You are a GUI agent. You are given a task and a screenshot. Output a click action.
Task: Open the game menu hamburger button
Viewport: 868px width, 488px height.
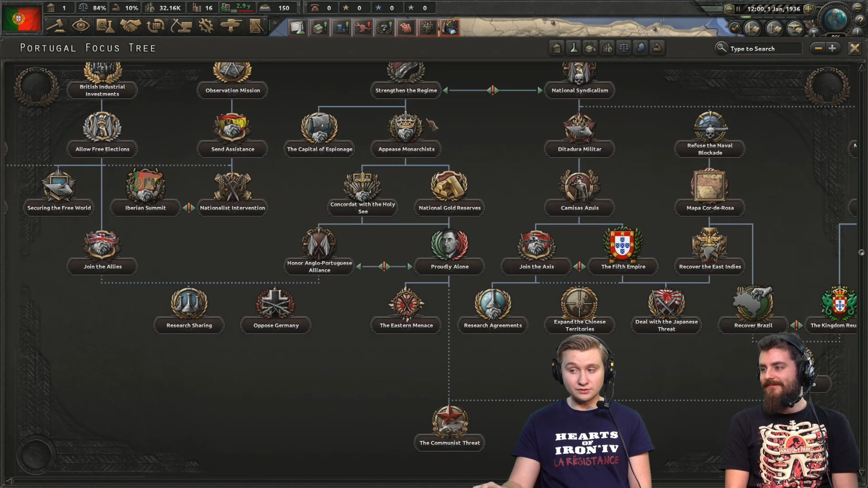coord(857,7)
